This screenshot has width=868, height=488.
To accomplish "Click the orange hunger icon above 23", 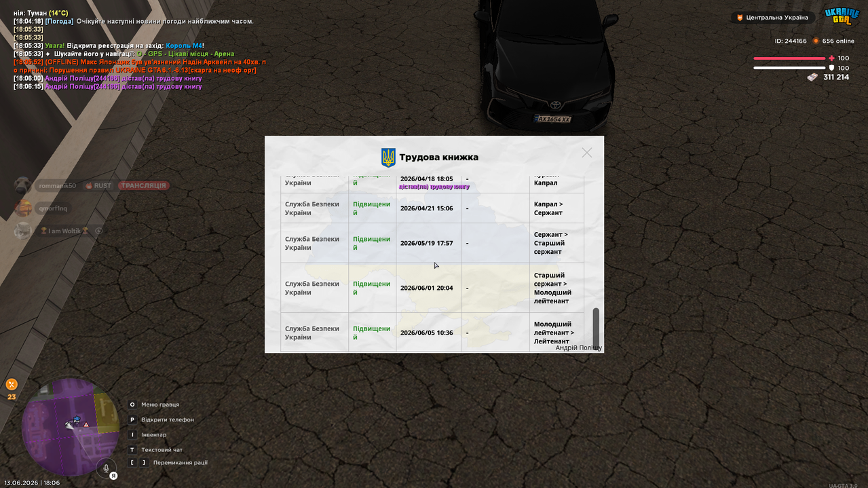I will point(12,384).
